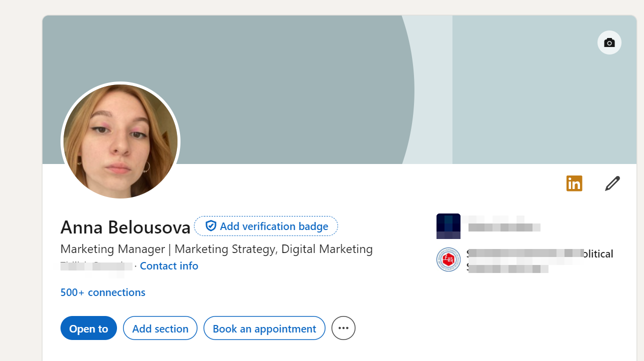Click the dark blue company logo
This screenshot has width=644, height=361.
[x=448, y=226]
